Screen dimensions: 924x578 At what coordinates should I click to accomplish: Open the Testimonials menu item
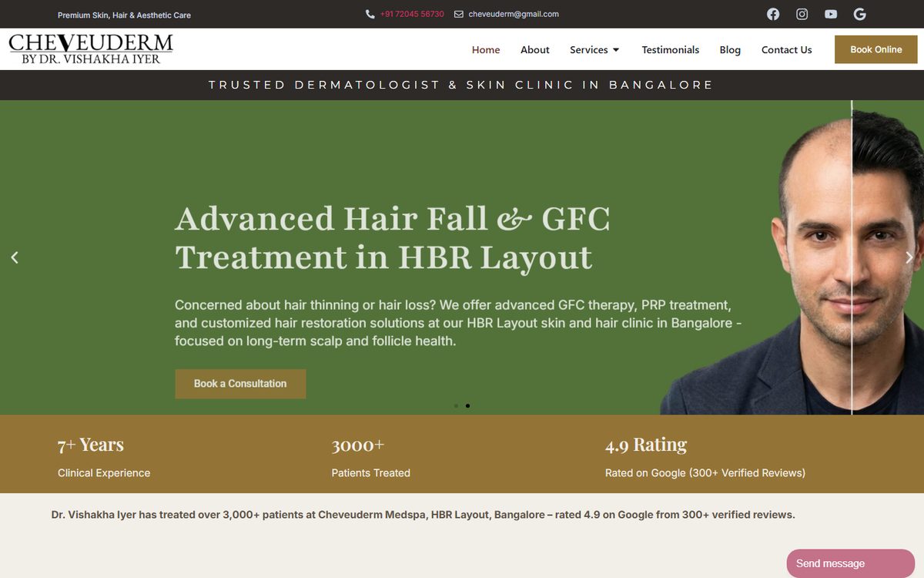(x=671, y=50)
